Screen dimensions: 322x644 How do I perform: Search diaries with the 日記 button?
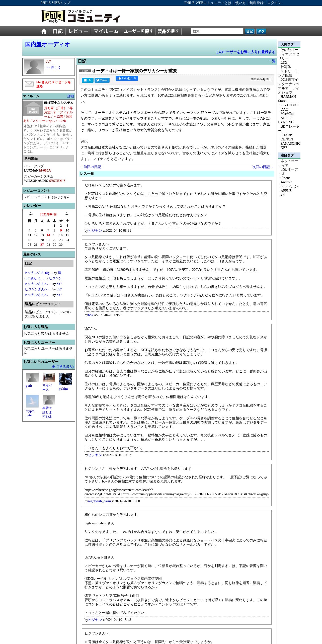pyautogui.click(x=250, y=31)
